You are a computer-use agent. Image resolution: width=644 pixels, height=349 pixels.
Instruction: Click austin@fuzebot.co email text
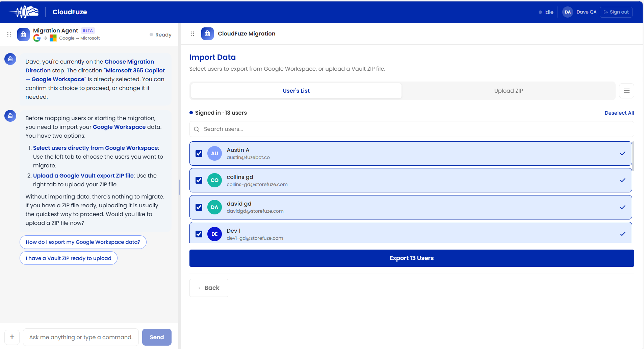pos(248,157)
